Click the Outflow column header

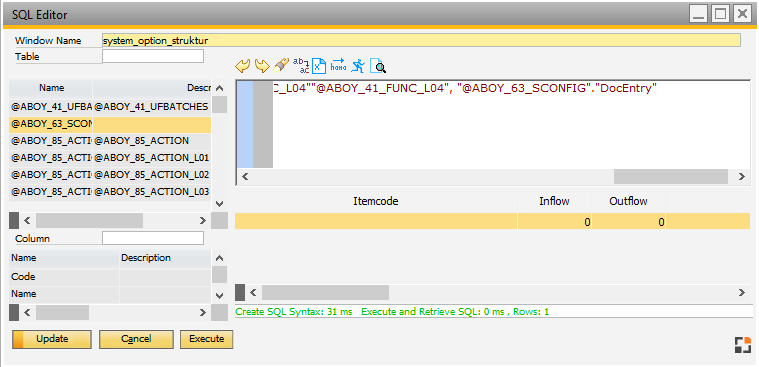(628, 201)
